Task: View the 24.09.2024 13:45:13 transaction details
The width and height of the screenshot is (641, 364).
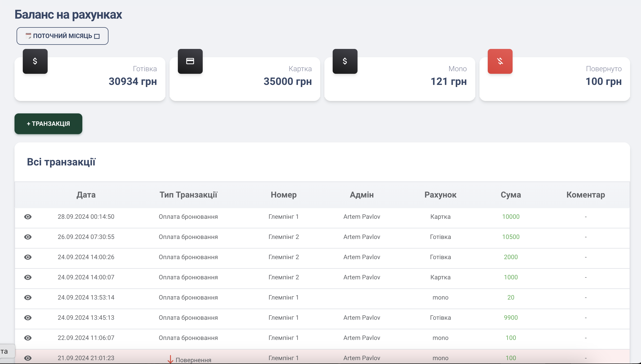Action: (28, 318)
